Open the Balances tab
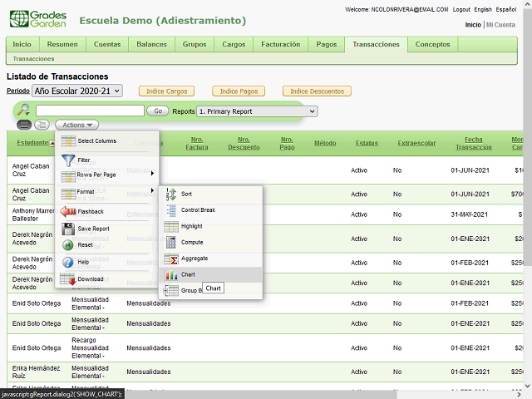This screenshot has height=399, width=532. 151,44
